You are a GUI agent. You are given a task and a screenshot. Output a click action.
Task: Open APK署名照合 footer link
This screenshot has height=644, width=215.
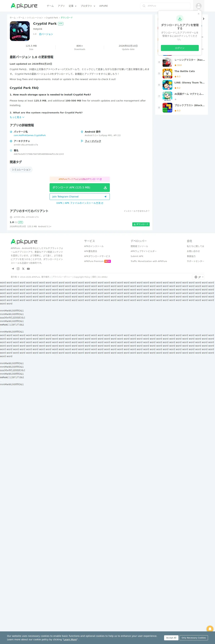(91, 251)
